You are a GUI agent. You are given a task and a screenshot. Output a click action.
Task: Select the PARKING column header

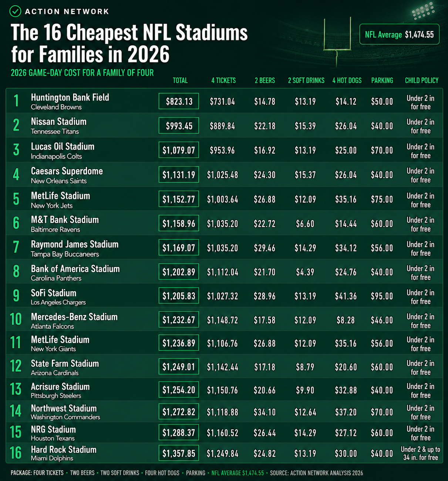(x=382, y=80)
